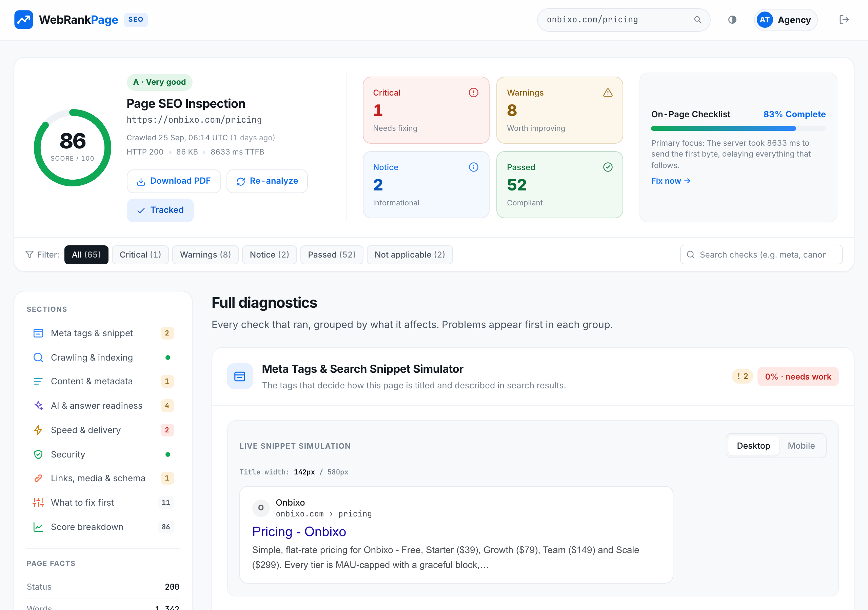Click the Onbixo favicon in snippet preview

click(261, 508)
